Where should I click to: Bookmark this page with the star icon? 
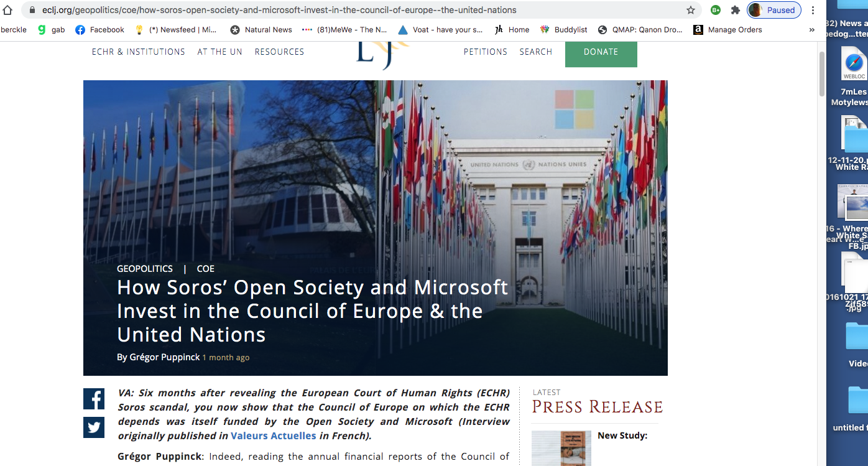[691, 10]
